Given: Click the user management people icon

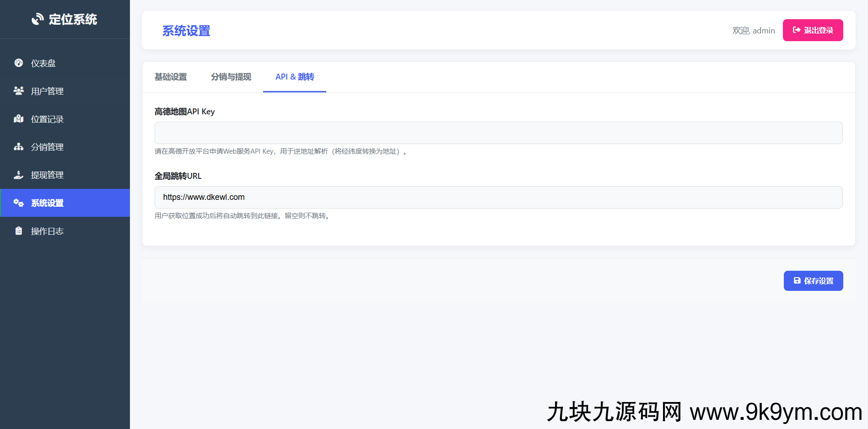Looking at the screenshot, I should pos(19,91).
